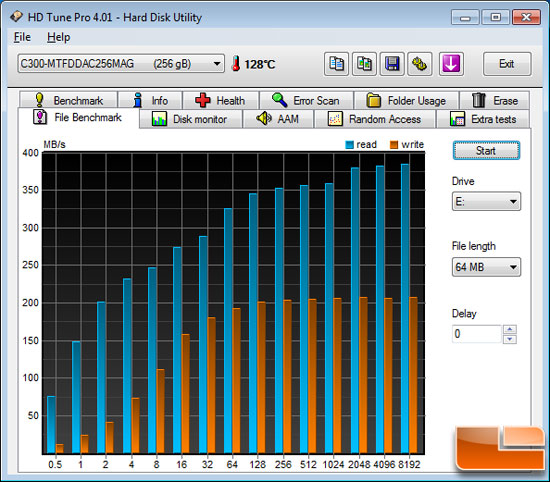Screen dimensions: 550x482
Task: Decrease Delay with the down arrow
Action: click(510, 339)
